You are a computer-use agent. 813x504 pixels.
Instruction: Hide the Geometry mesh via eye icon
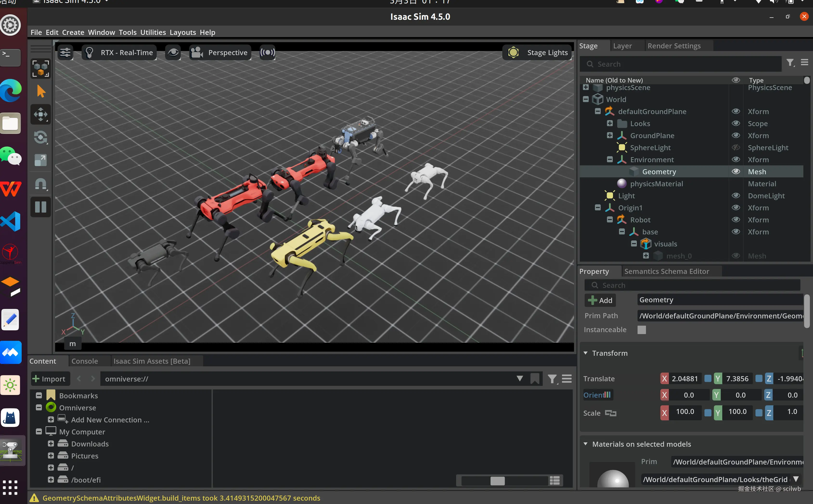pos(736,172)
